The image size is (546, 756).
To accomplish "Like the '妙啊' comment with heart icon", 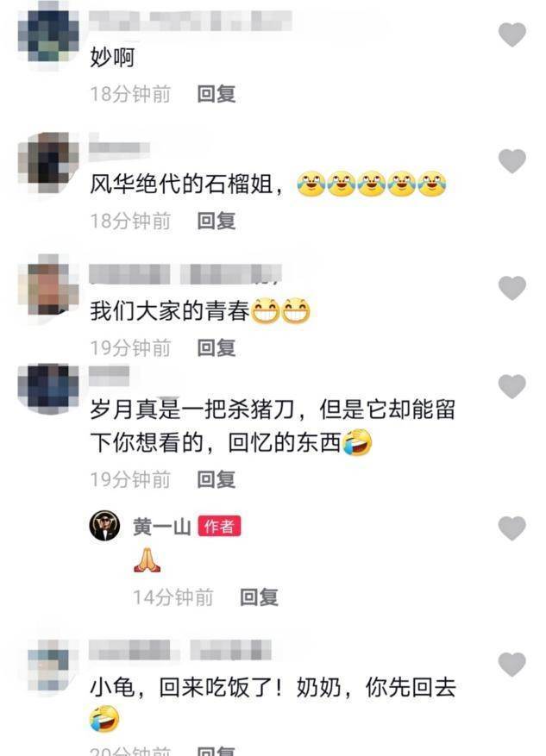I will point(511,34).
